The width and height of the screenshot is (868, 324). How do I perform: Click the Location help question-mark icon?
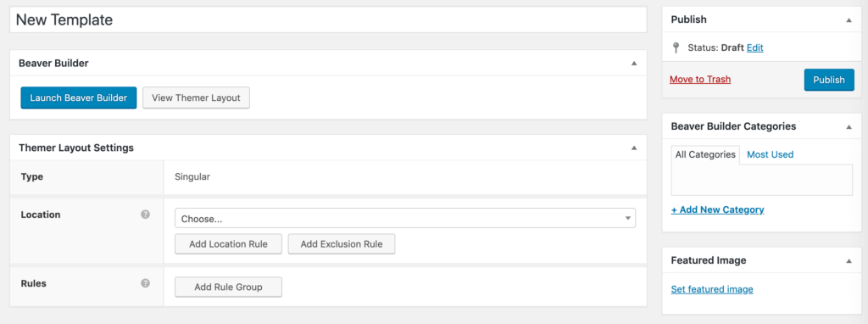point(145,215)
